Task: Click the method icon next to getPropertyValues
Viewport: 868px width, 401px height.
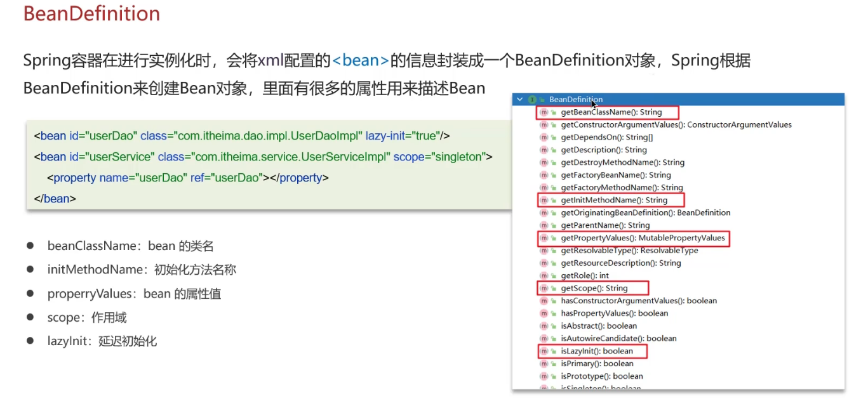Action: (544, 238)
